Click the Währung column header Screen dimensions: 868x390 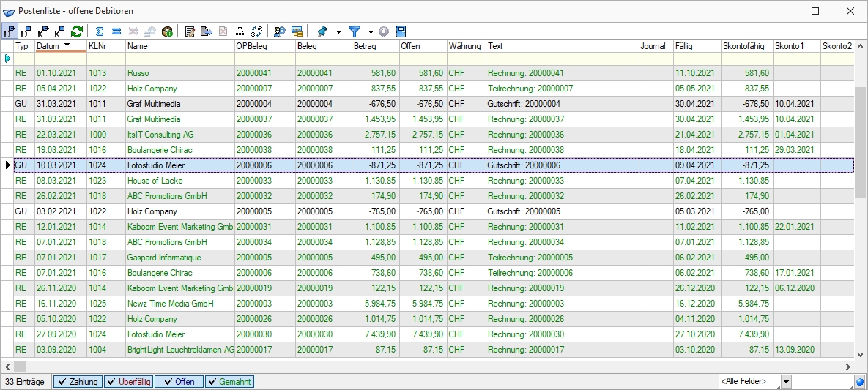tap(466, 46)
